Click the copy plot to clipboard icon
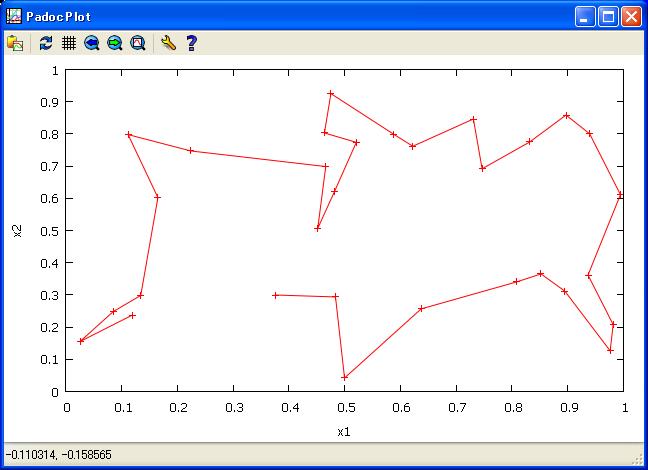Image resolution: width=648 pixels, height=470 pixels. 15,43
